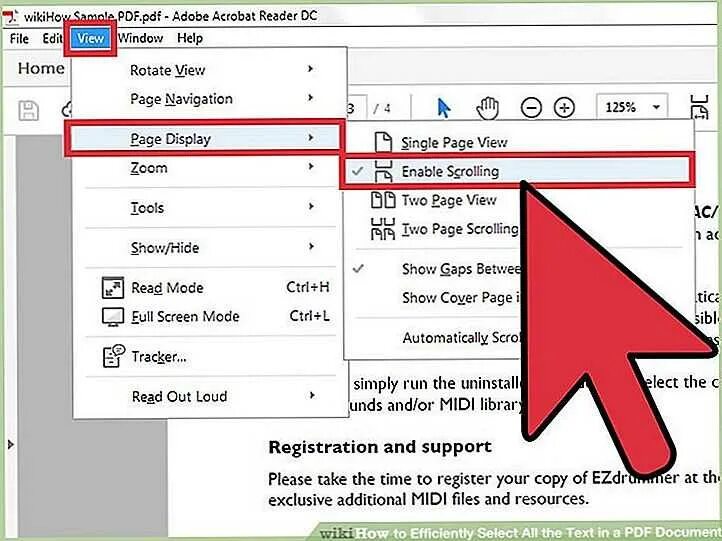Expand the Tools submenu
Screen dimensions: 722x541
(x=210, y=208)
